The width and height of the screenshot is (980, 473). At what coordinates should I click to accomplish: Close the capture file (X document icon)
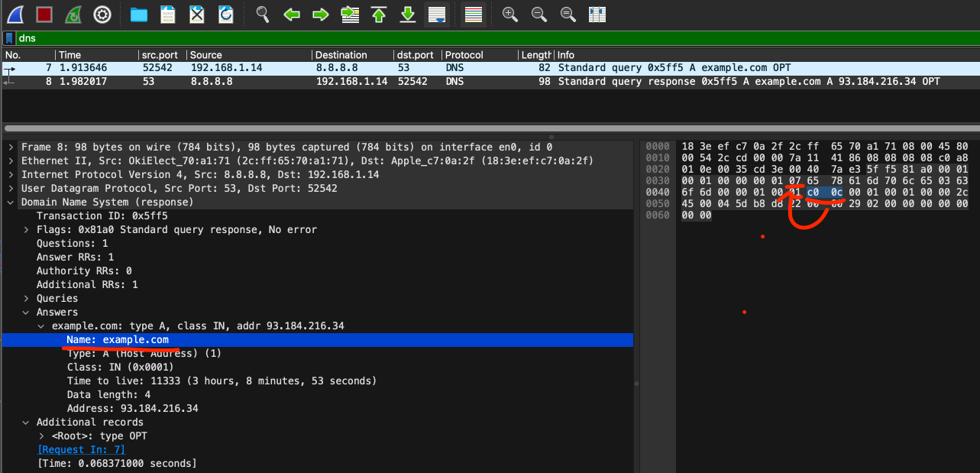[197, 14]
